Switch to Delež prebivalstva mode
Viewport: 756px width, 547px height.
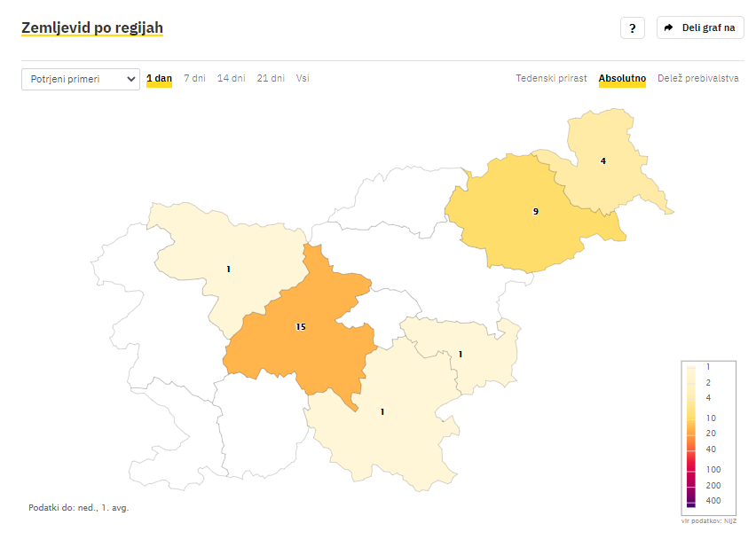coord(697,78)
